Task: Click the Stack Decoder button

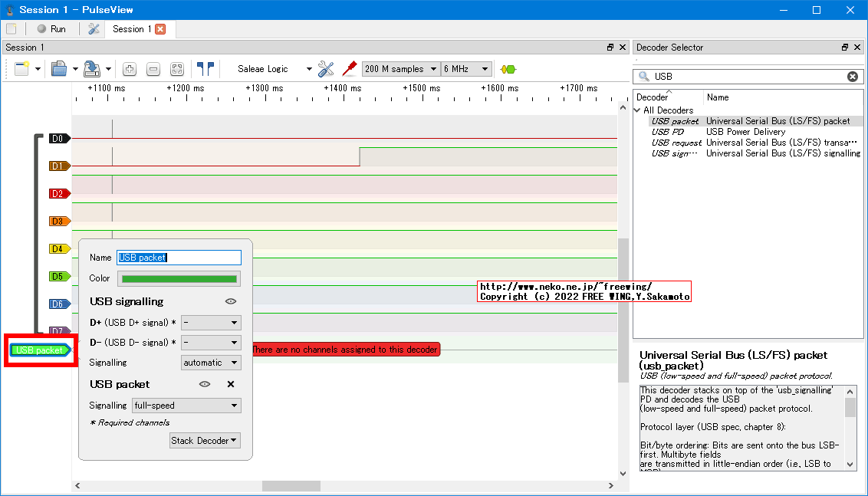Action: 205,441
